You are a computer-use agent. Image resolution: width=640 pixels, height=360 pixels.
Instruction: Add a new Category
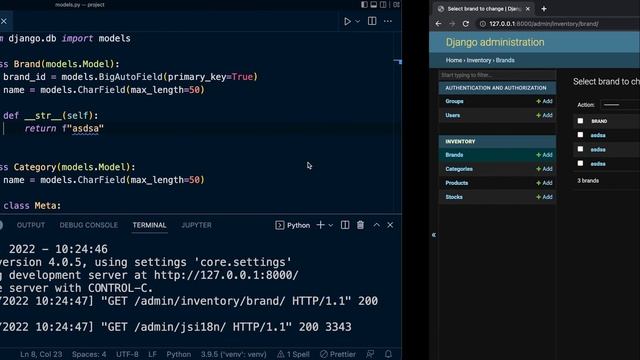[544, 169]
